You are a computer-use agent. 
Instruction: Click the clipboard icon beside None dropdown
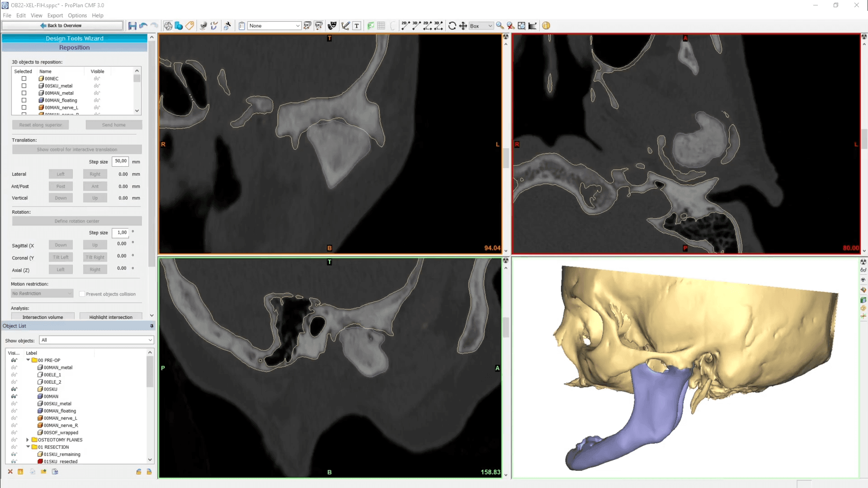[x=242, y=26]
